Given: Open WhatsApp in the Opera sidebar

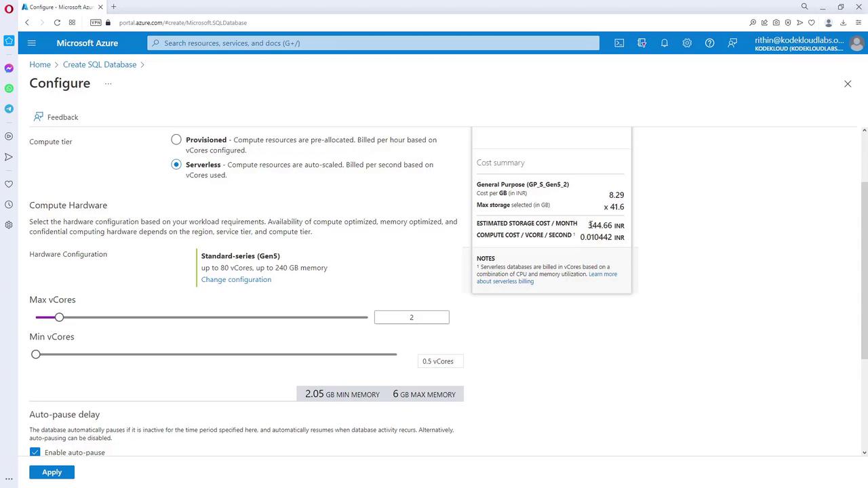Looking at the screenshot, I should (x=9, y=88).
